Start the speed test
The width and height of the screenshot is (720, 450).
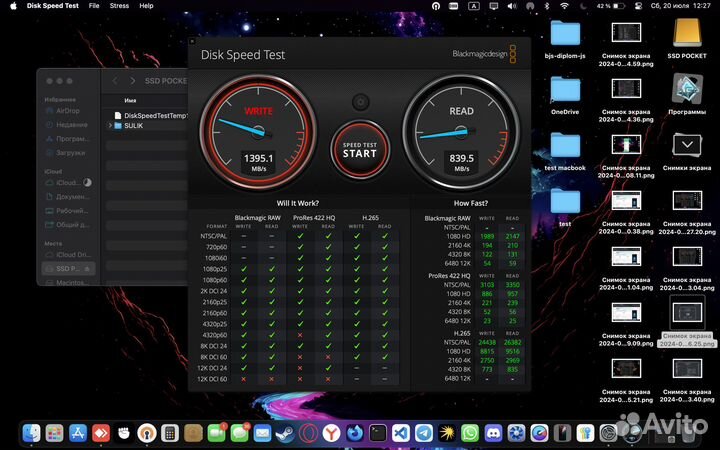coord(360,150)
